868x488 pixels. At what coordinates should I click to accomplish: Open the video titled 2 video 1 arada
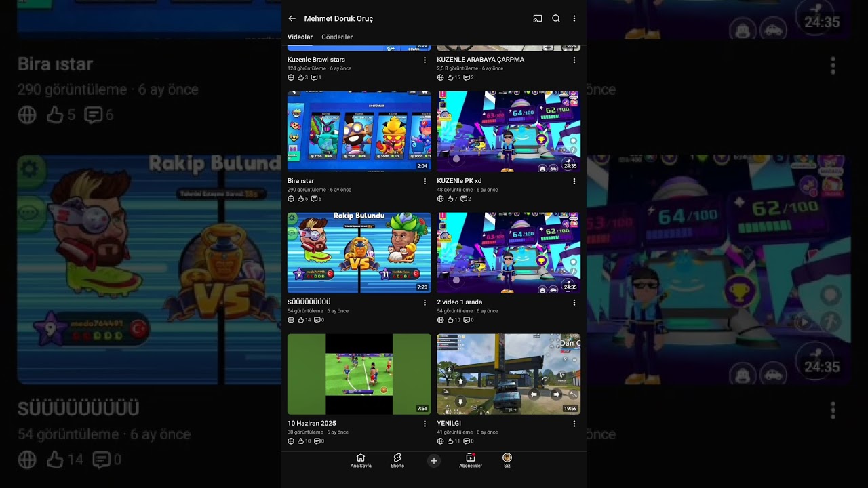coord(460,302)
